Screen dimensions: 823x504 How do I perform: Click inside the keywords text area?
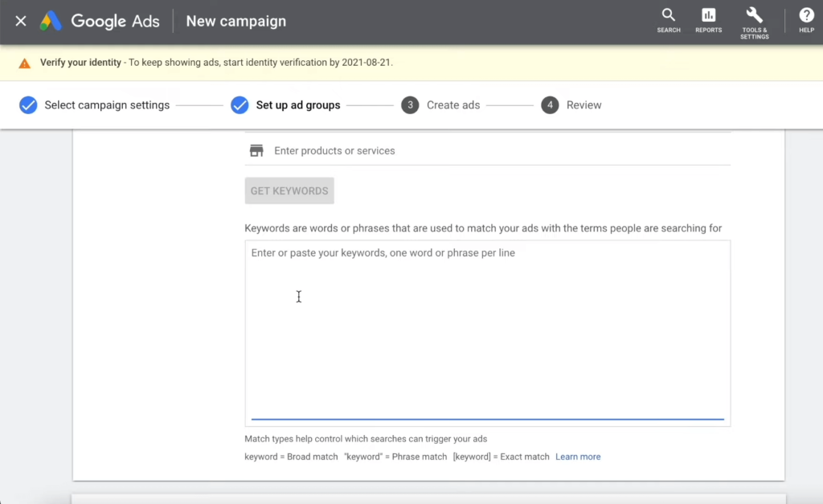click(x=487, y=330)
